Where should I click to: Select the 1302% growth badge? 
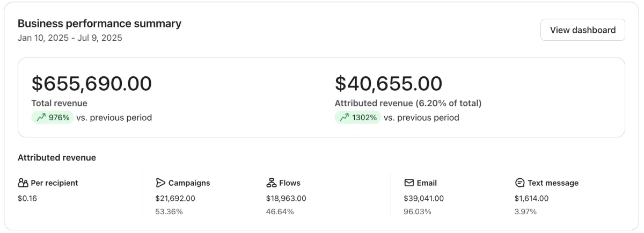357,118
